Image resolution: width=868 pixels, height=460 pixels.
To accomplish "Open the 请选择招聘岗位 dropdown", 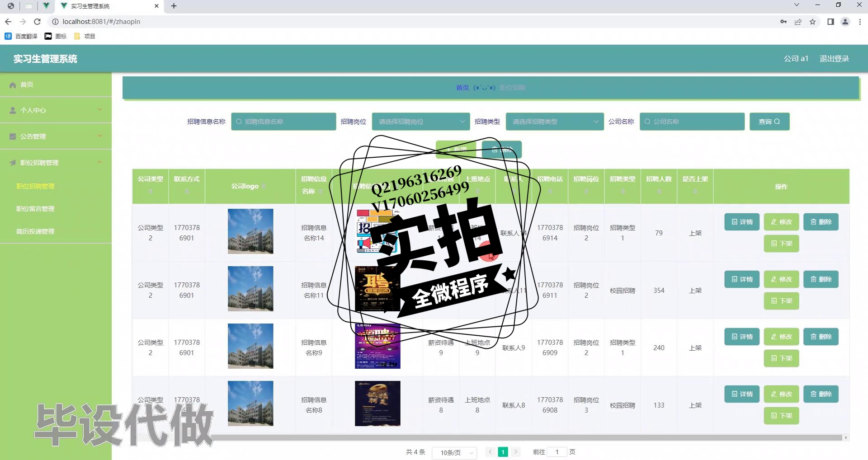I will [x=420, y=122].
